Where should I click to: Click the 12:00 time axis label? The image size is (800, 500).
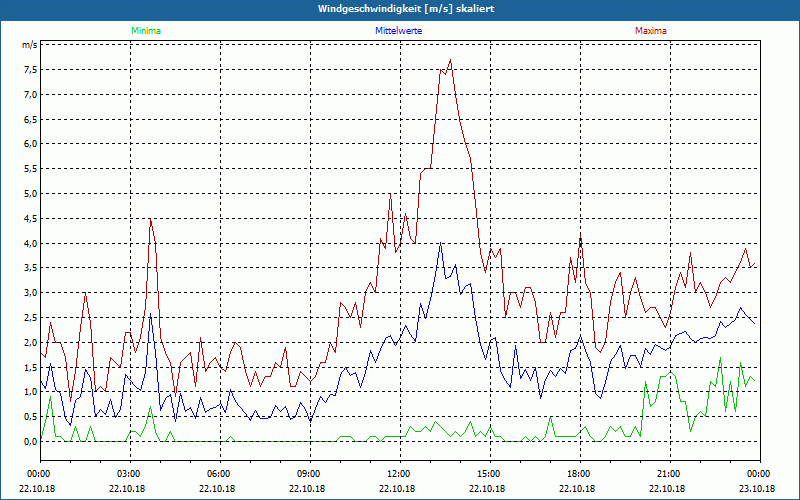(398, 474)
